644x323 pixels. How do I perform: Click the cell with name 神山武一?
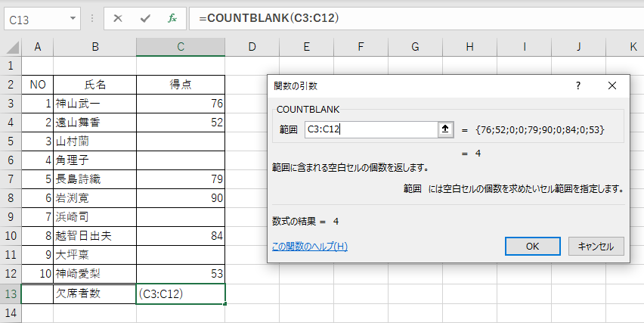tap(95, 104)
